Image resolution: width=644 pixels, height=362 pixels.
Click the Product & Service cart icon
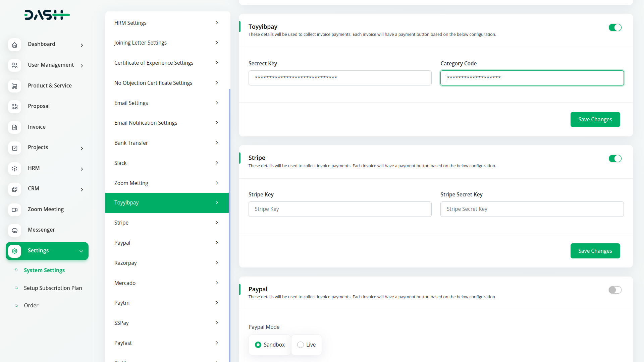pyautogui.click(x=14, y=86)
